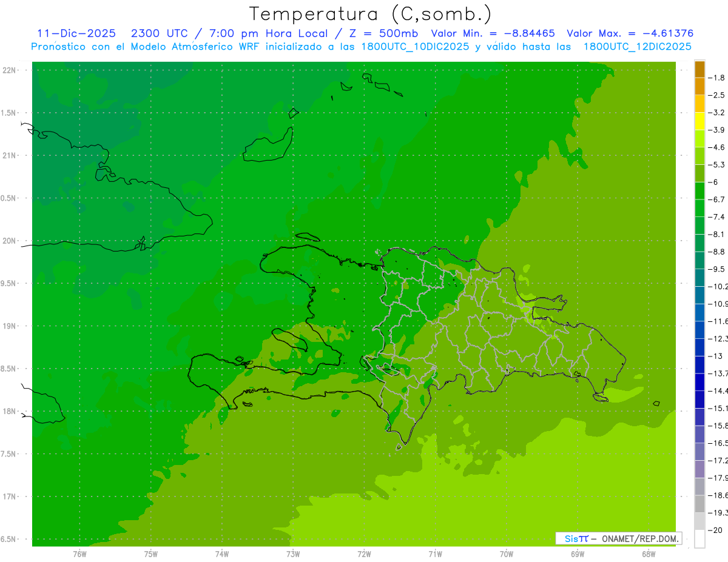Select the "Valor Max. = -4.61376" text
The width and height of the screenshot is (728, 562).
630,33
